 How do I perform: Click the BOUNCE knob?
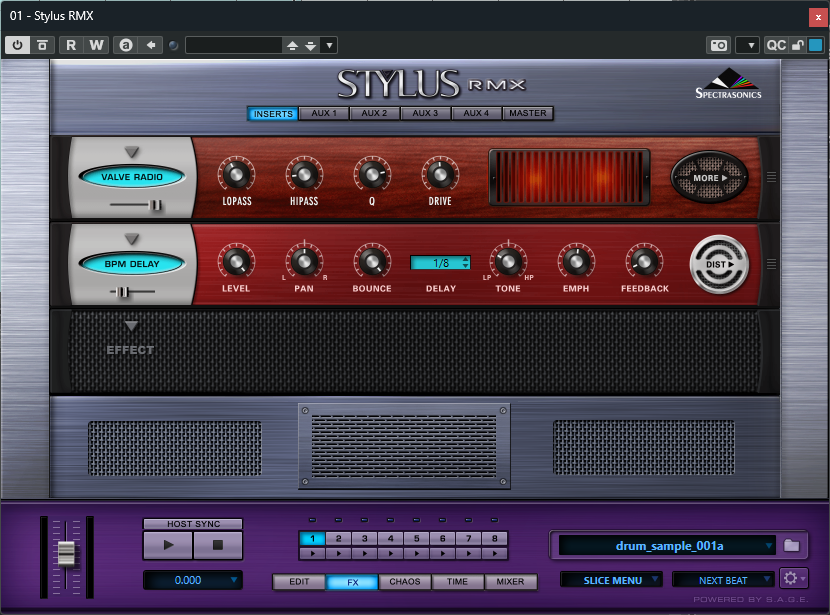372,261
